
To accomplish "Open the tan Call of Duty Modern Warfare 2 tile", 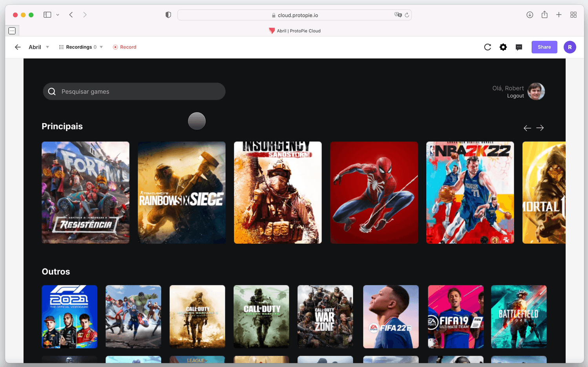I will 197,317.
